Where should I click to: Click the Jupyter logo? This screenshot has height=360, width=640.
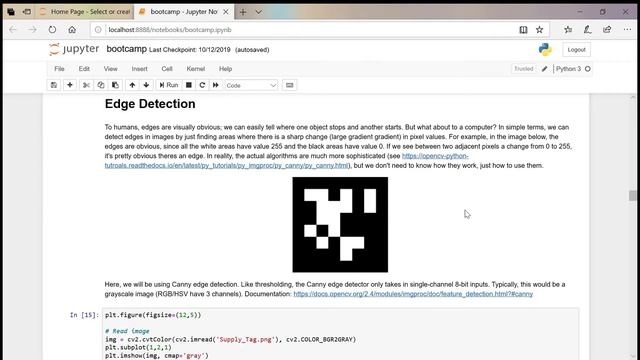(74, 49)
